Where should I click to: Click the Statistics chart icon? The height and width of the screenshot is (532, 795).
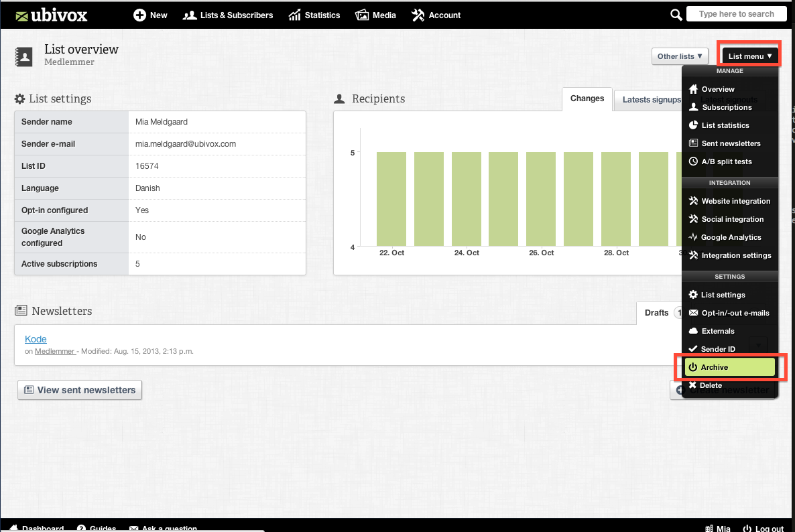pos(294,15)
